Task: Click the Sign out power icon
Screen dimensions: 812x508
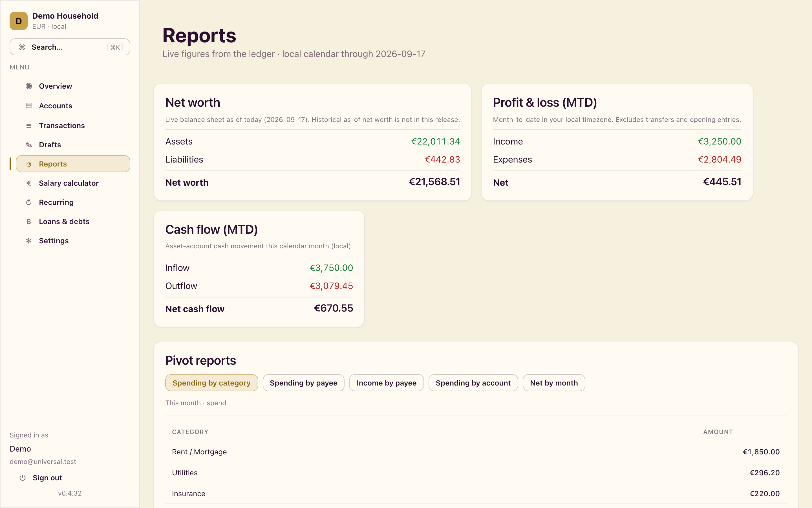Action: 23,478
